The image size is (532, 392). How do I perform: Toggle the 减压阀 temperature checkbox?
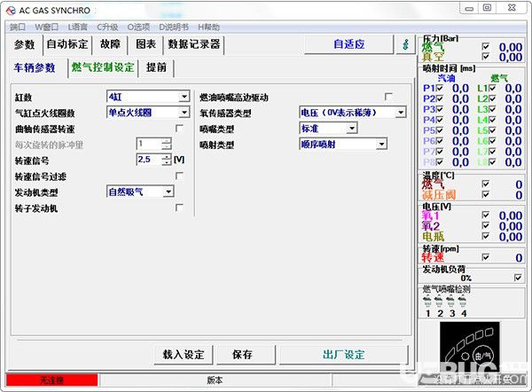[x=486, y=194]
